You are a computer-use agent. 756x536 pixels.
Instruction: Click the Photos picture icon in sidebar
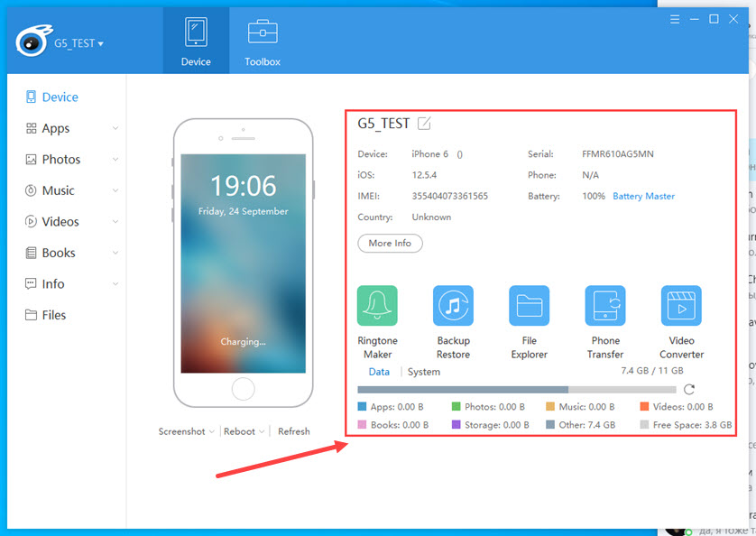coord(31,159)
